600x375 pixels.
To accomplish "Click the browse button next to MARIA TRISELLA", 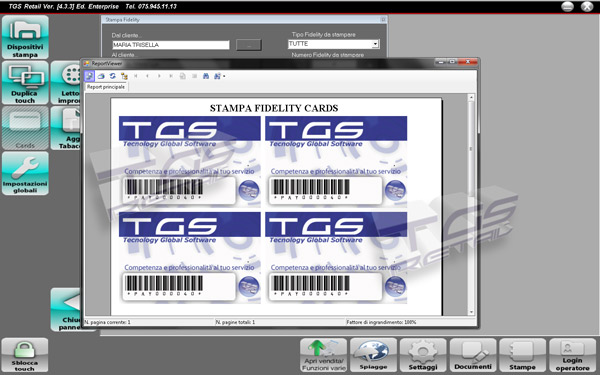I will click(x=249, y=45).
